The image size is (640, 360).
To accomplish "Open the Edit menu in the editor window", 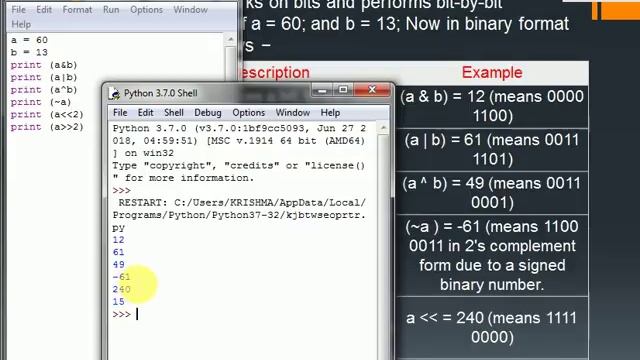I will 44,9.
